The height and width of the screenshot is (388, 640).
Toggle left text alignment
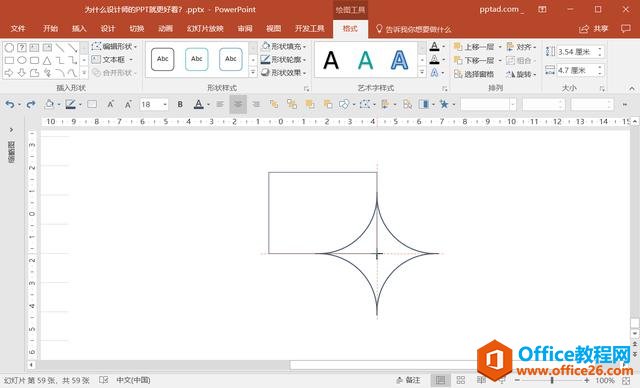coord(220,104)
